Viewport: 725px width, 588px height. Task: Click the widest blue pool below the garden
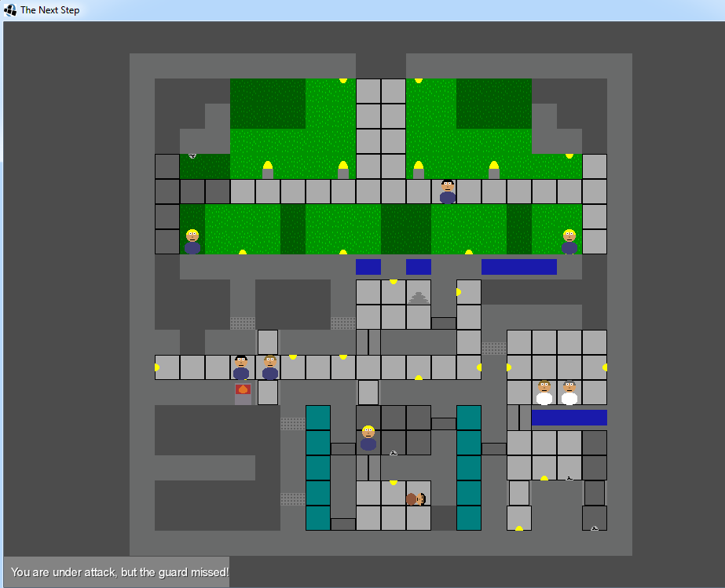(x=518, y=267)
